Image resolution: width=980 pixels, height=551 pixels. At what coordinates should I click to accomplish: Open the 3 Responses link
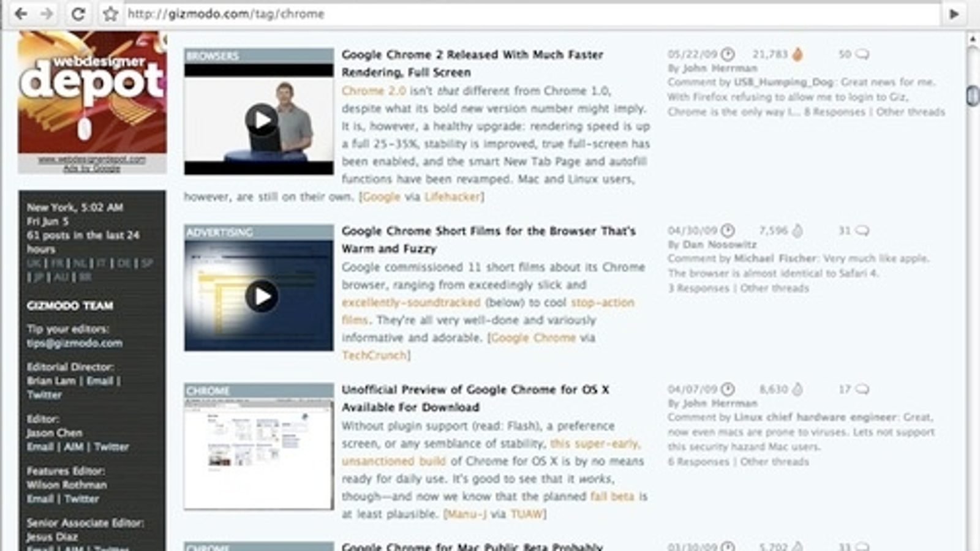click(698, 288)
